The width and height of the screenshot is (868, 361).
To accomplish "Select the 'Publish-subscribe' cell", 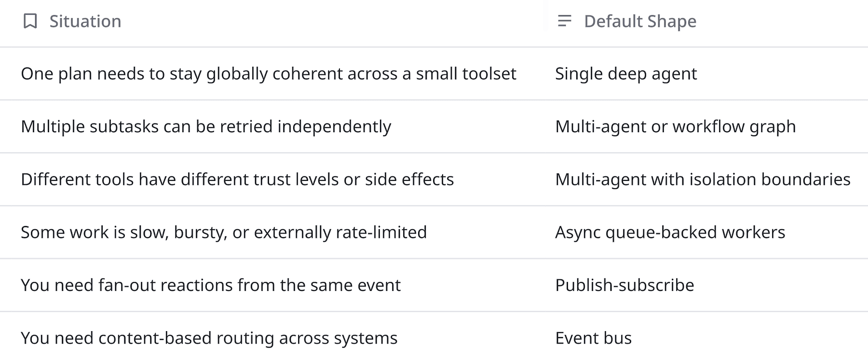I will [624, 285].
